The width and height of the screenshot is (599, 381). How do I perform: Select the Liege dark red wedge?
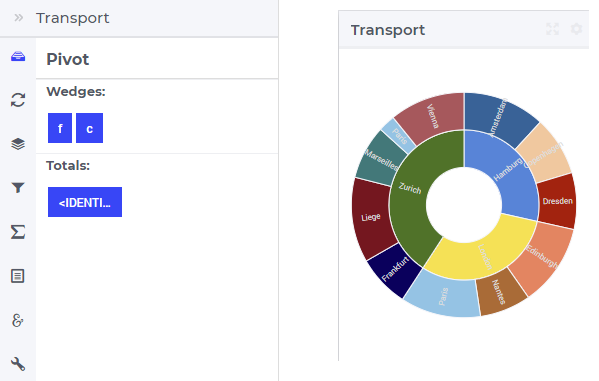coord(371,218)
